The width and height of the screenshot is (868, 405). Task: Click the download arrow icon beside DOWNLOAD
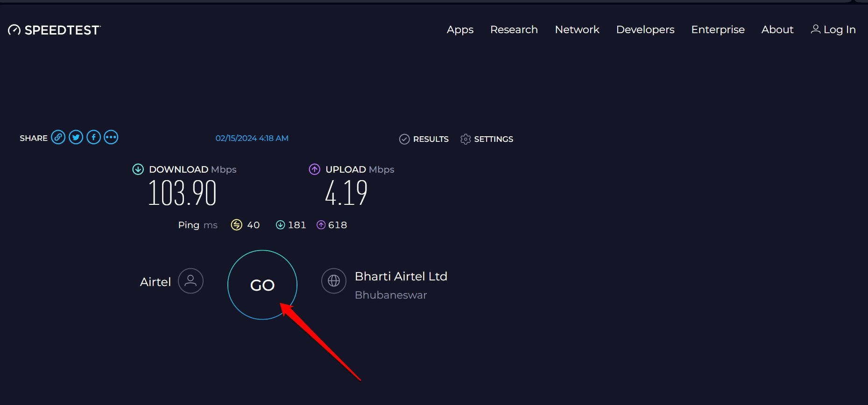click(138, 169)
